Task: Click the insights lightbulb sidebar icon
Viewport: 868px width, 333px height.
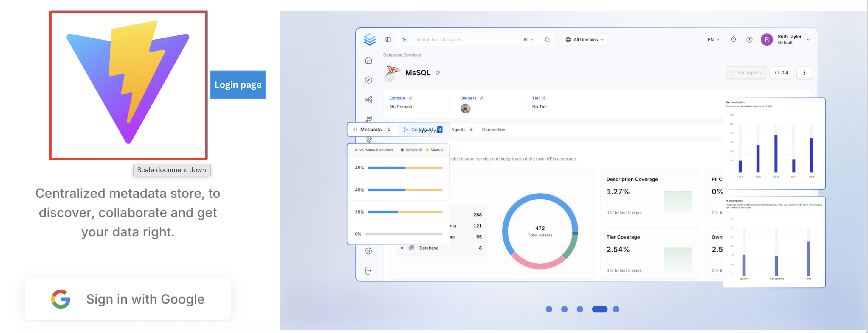Action: (x=369, y=139)
